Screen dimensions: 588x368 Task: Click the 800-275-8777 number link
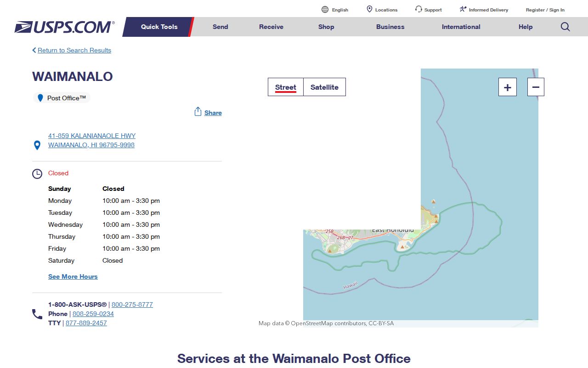132,305
